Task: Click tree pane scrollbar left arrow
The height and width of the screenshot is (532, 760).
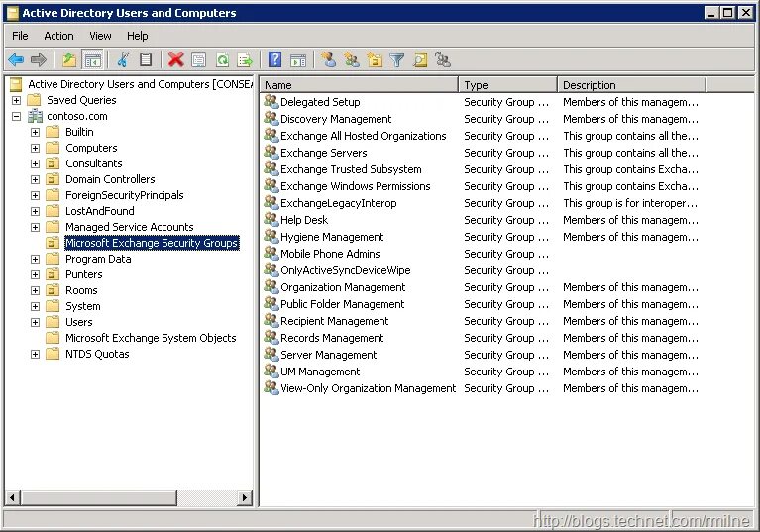Action: [13, 497]
